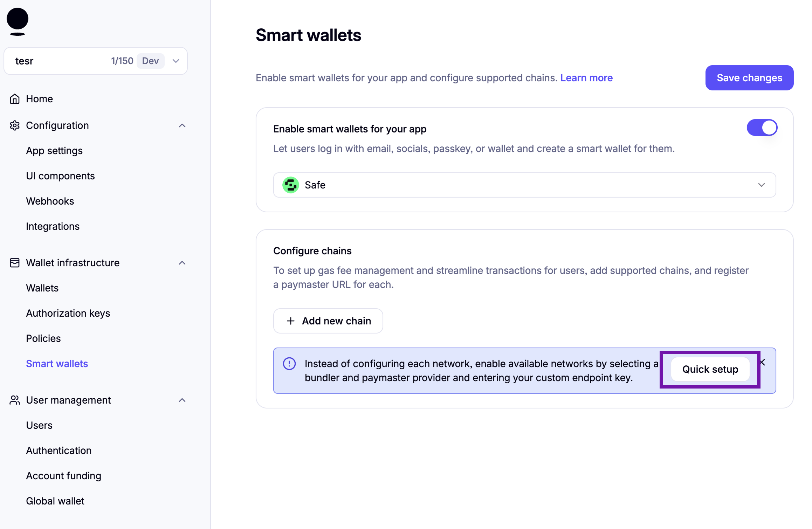Click the Save changes button

[749, 78]
